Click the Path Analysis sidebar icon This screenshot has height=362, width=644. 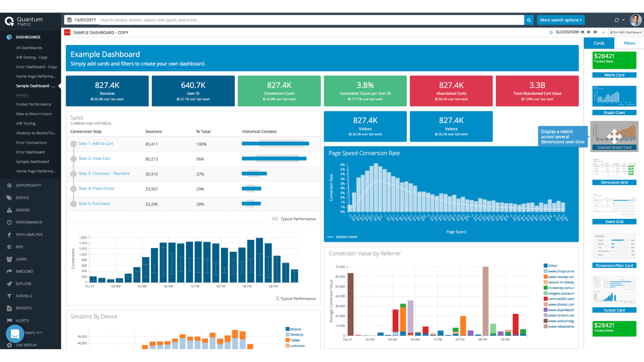pyautogui.click(x=9, y=234)
